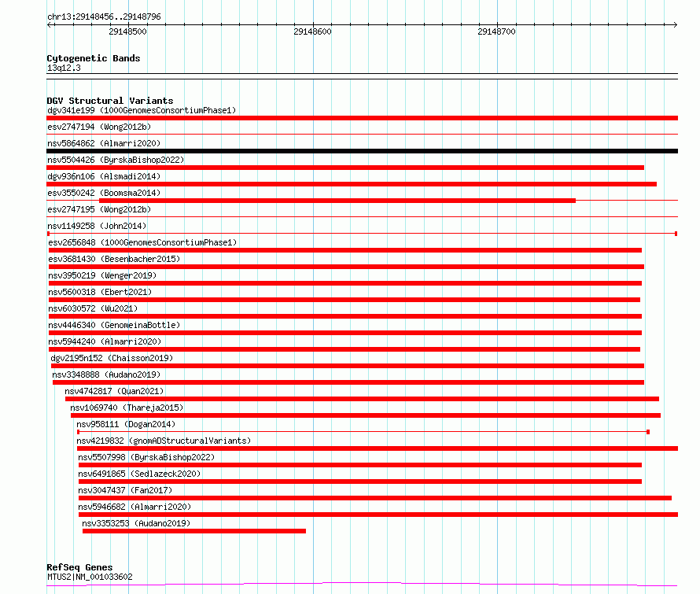Select the black nsv5864862 Almarri2020 bar
The width and height of the screenshot is (700, 594).
[x=362, y=151]
